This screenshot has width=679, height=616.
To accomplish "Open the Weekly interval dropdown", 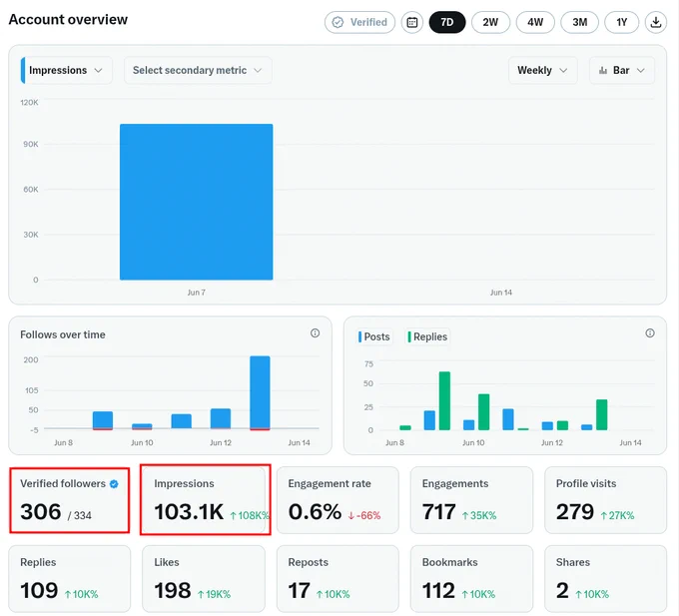I will pos(542,70).
